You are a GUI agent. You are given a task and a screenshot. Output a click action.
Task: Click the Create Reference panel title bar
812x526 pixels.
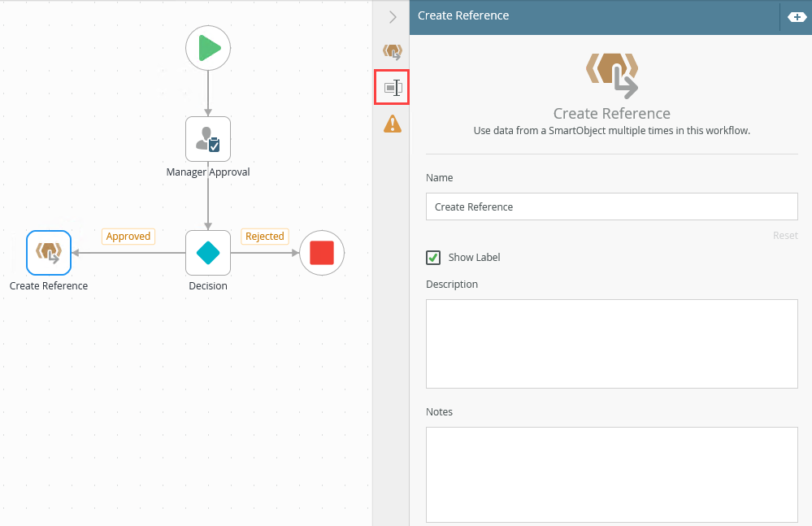[x=594, y=16]
